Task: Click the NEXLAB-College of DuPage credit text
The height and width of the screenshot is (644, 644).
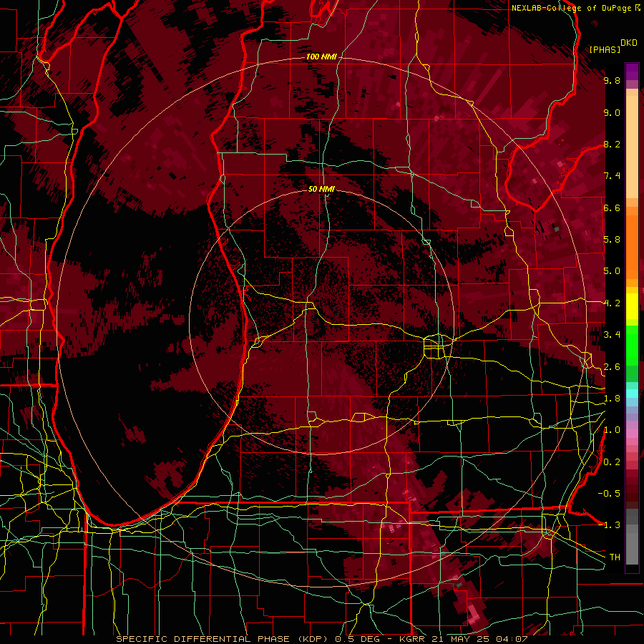Action: (571, 8)
